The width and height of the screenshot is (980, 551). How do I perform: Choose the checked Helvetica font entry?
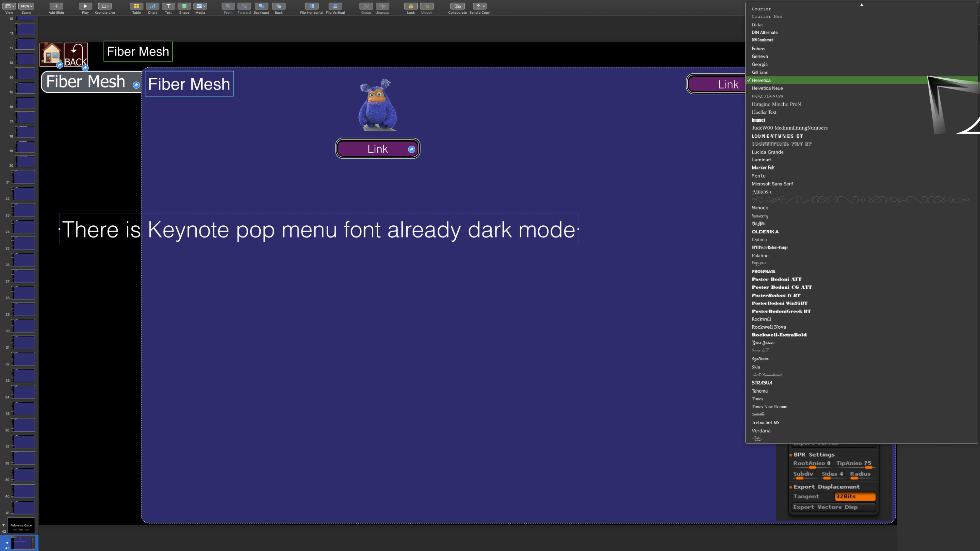coord(861,80)
